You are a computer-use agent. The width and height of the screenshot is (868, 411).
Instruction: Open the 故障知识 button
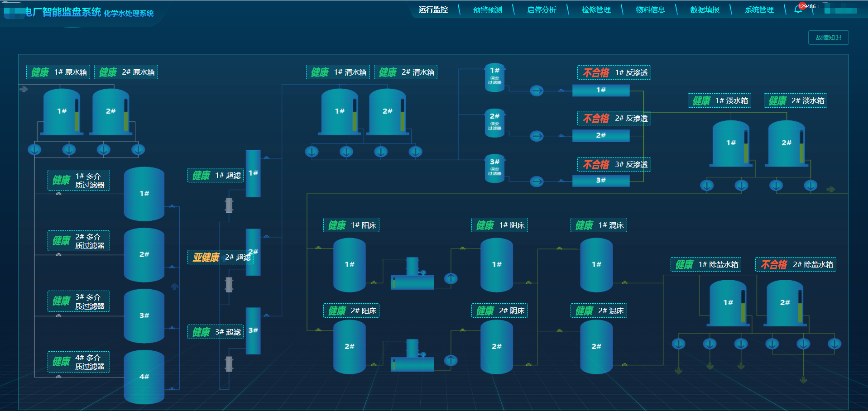tap(828, 38)
